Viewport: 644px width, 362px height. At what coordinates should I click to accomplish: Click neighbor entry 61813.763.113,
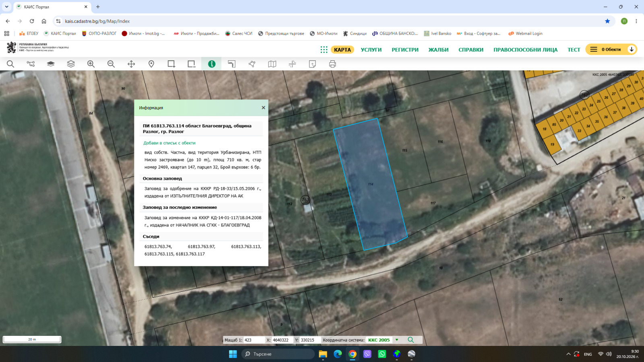coord(246,247)
